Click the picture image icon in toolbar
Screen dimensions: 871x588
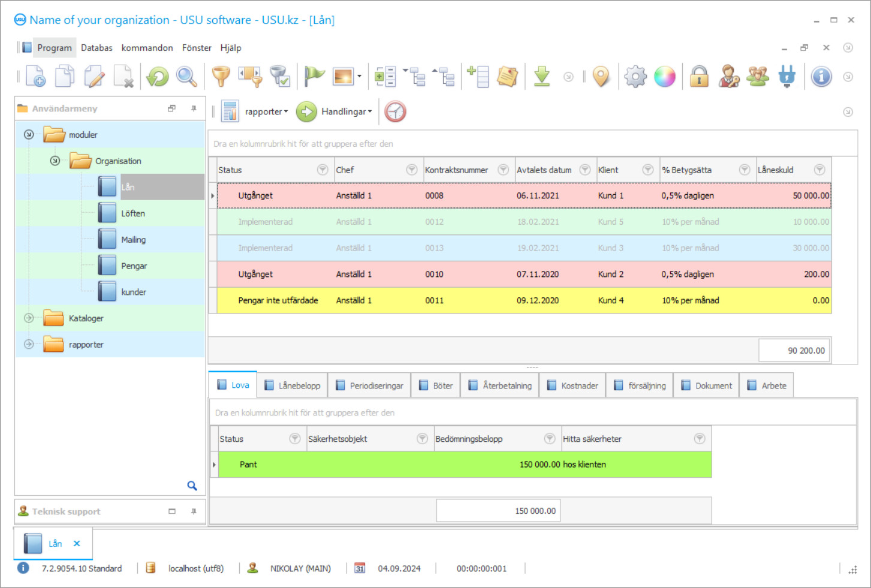343,77
